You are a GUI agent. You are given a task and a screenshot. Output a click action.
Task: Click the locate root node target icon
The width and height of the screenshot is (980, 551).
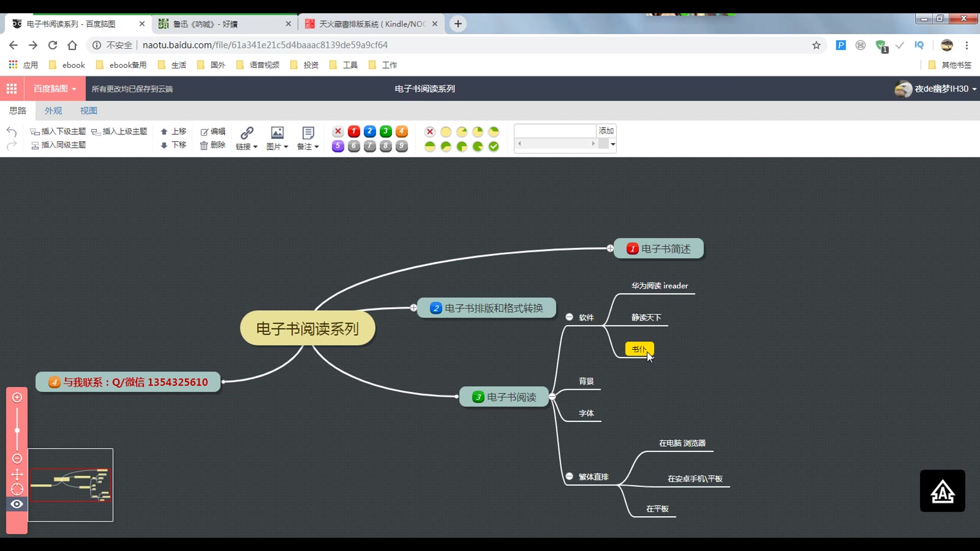[x=17, y=489]
